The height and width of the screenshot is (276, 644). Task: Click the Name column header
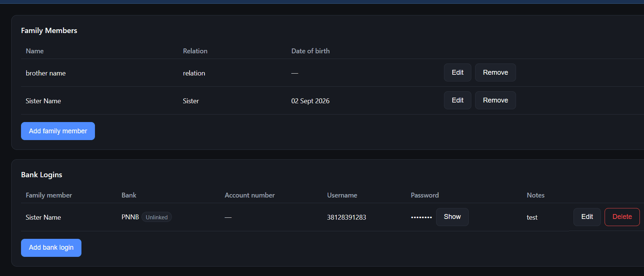[35, 51]
